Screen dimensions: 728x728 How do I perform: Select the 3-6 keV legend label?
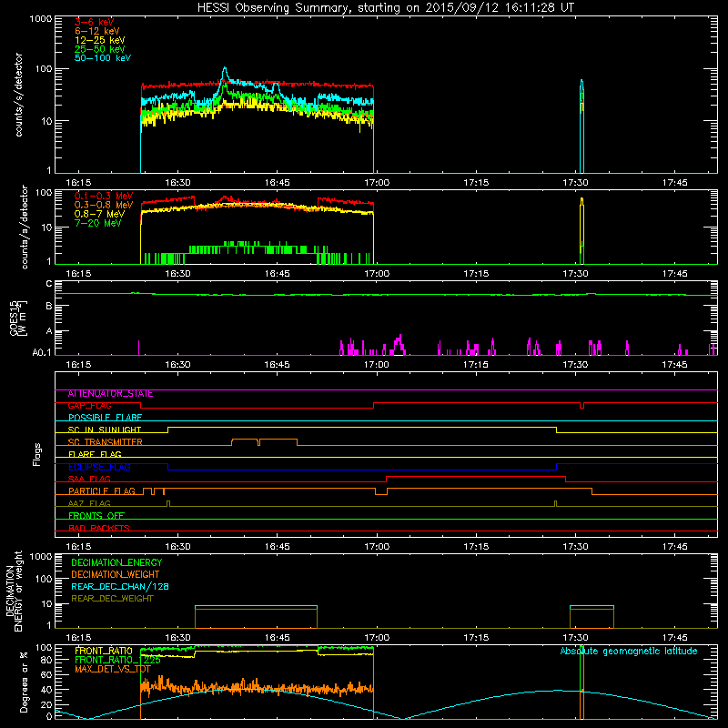[94, 22]
